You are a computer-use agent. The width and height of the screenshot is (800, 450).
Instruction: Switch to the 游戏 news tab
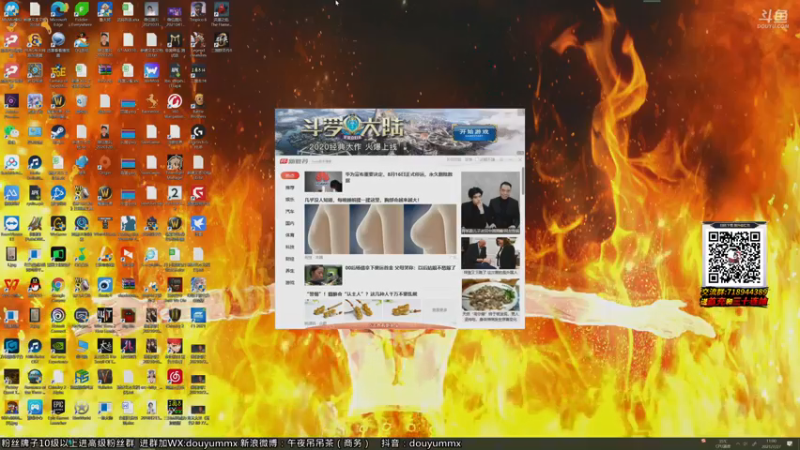(x=290, y=283)
